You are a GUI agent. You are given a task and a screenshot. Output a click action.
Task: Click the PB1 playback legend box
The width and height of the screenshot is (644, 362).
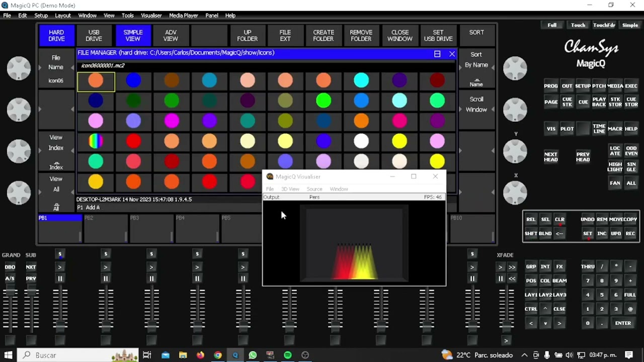[x=60, y=229]
